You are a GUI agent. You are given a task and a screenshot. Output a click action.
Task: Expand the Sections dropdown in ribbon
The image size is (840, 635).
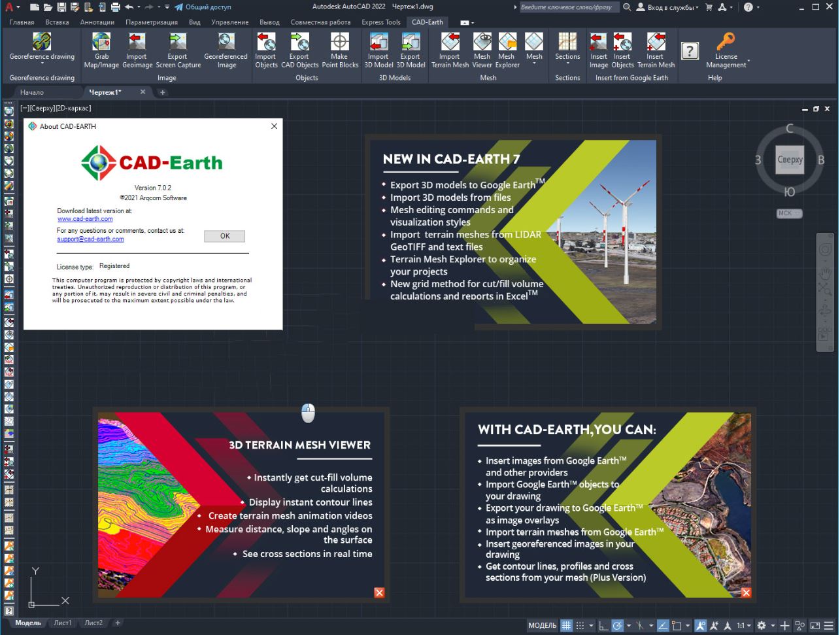[567, 64]
